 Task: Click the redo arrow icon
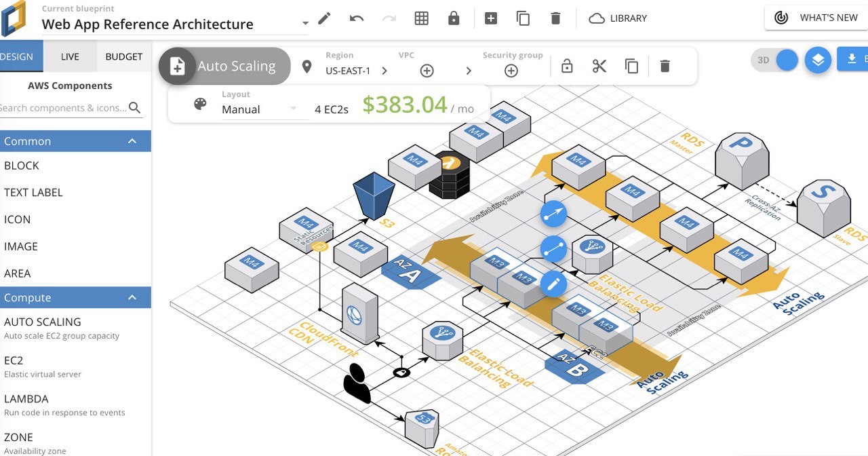click(x=389, y=18)
